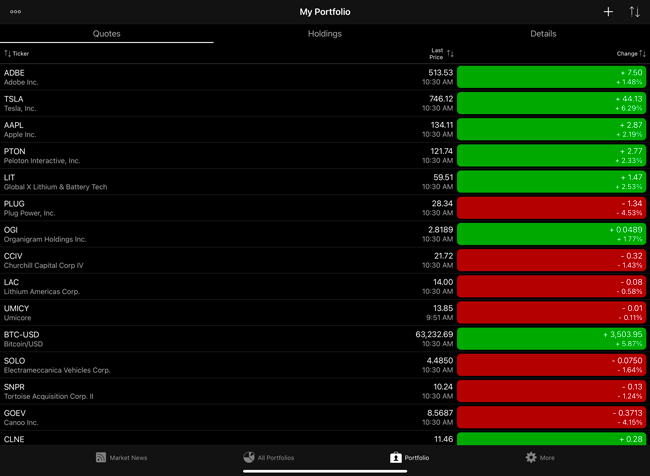
Task: Open All Portfolios pie chart icon
Action: (x=249, y=457)
